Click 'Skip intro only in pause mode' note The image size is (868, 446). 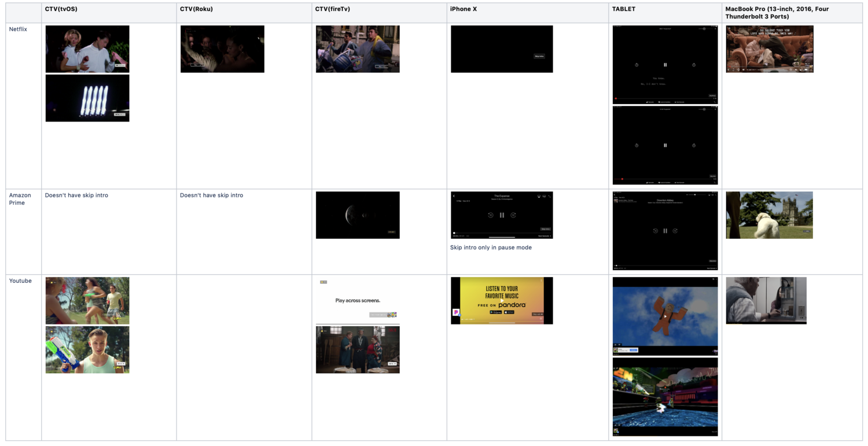pyautogui.click(x=491, y=247)
